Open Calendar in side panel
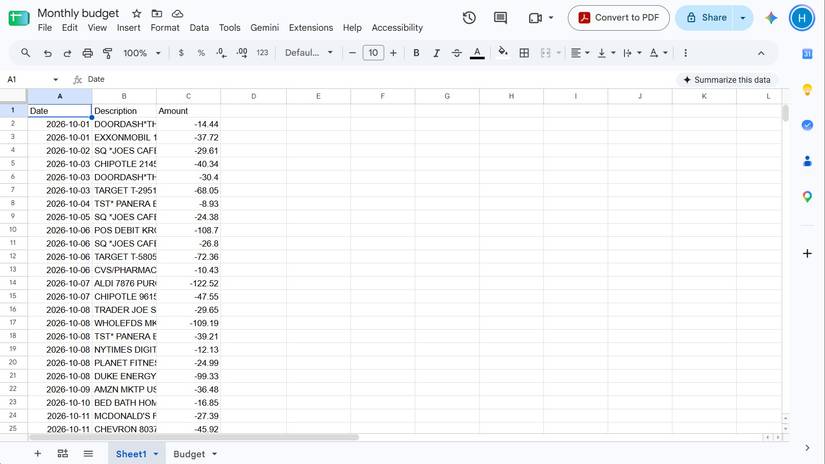 click(x=807, y=54)
